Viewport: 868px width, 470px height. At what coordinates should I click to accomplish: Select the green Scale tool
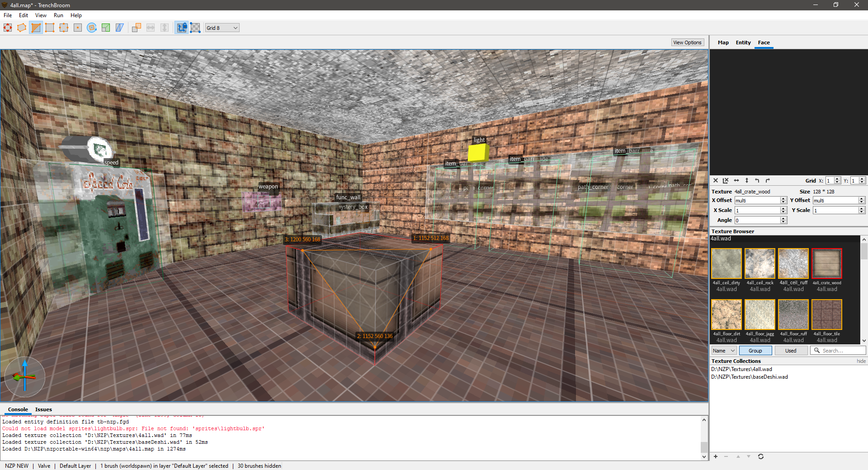point(106,28)
